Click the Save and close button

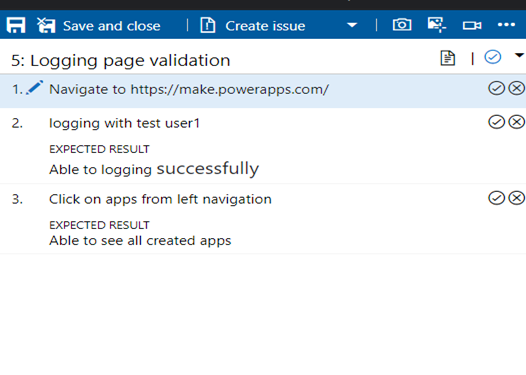click(x=99, y=25)
